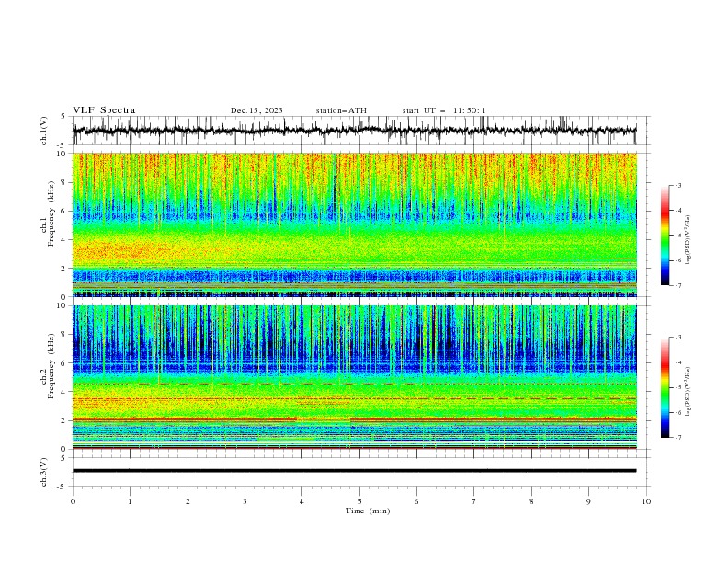Click time axis tick label "3"

(245, 501)
